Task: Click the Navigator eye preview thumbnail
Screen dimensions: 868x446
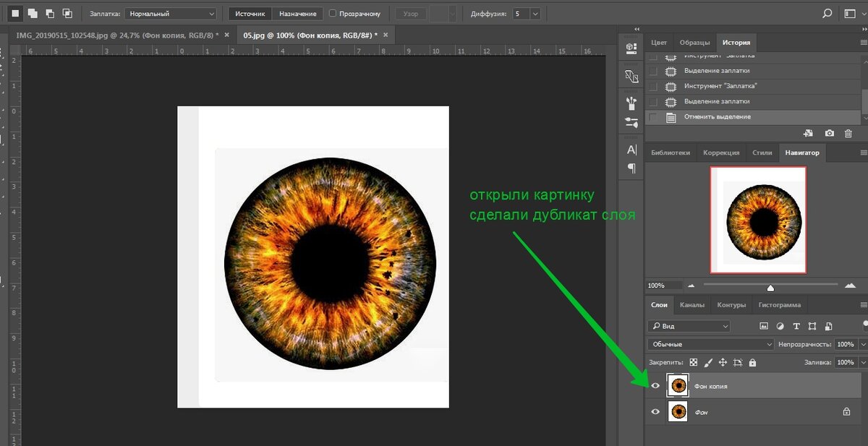Action: coord(757,220)
